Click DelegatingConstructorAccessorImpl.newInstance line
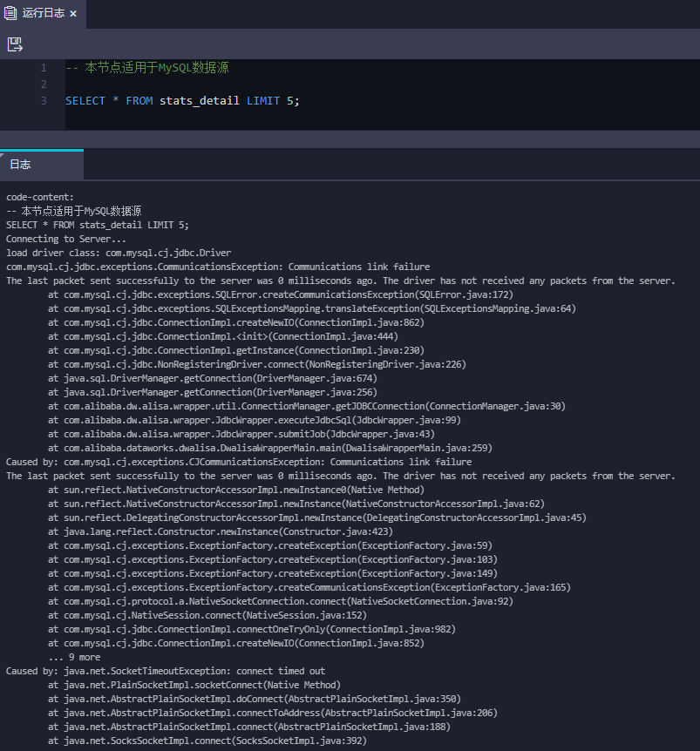This screenshot has width=700, height=751. (x=317, y=518)
